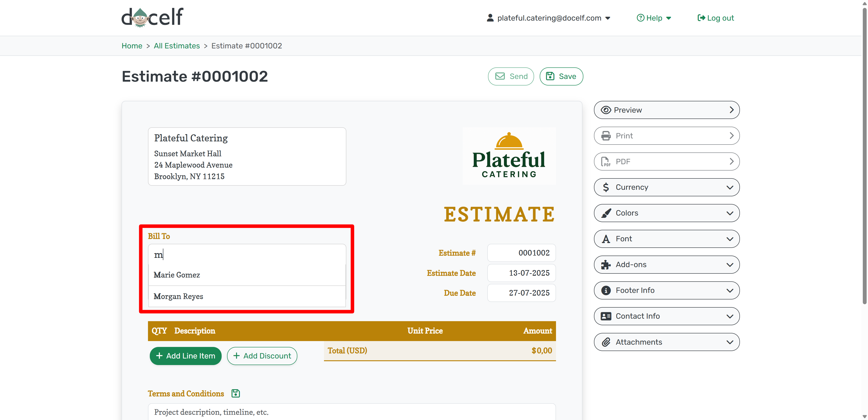
Task: Click the Terms and Conditions text area
Action: point(352,412)
